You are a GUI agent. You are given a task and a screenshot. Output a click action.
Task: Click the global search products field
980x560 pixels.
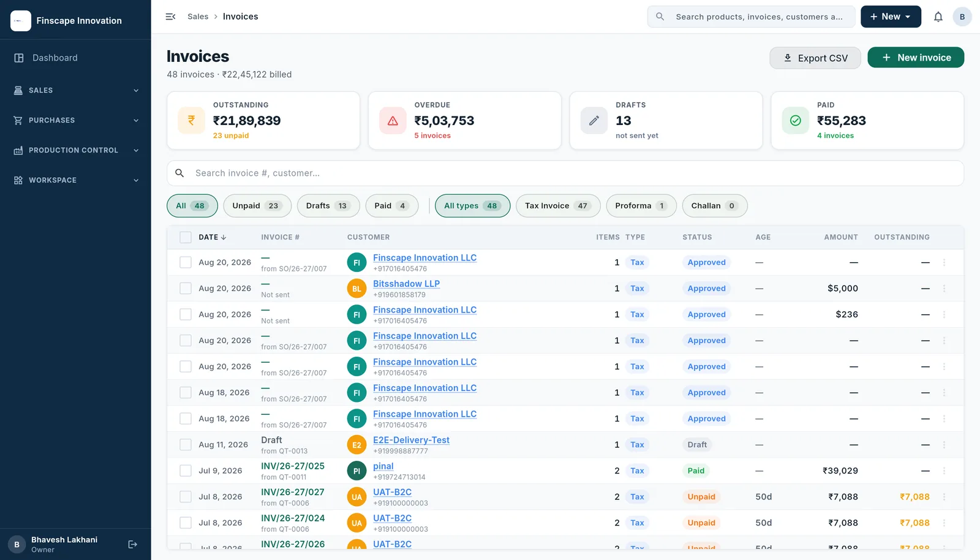[x=752, y=17]
